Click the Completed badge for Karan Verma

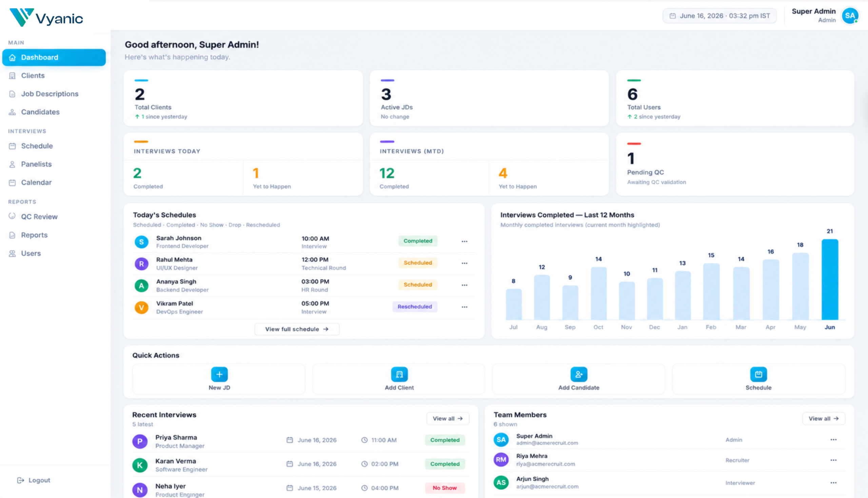click(x=445, y=464)
